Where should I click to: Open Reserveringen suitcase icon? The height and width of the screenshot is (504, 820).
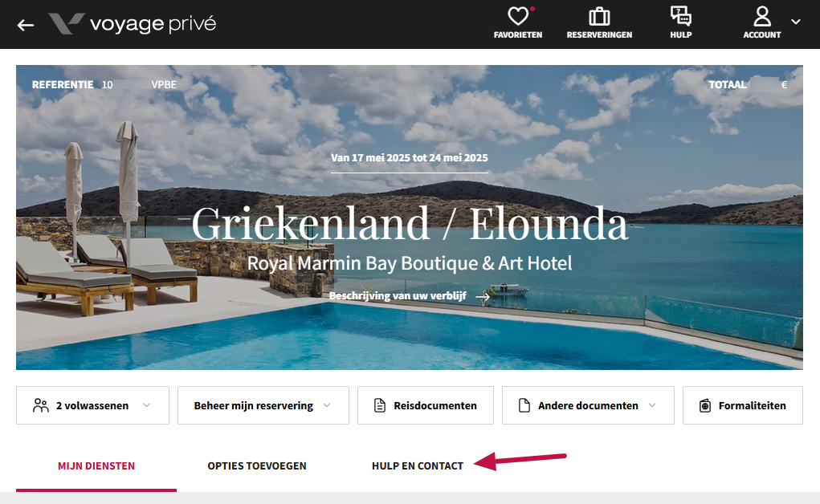pyautogui.click(x=599, y=16)
